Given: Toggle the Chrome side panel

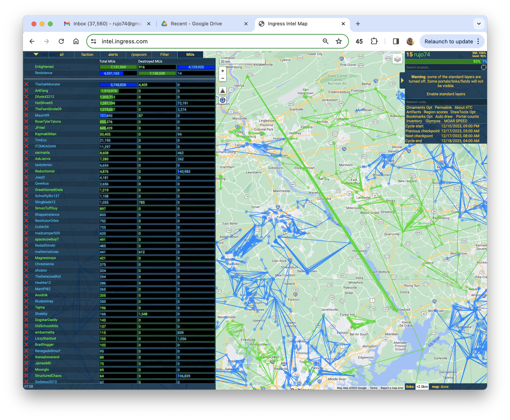Looking at the screenshot, I should 396,41.
